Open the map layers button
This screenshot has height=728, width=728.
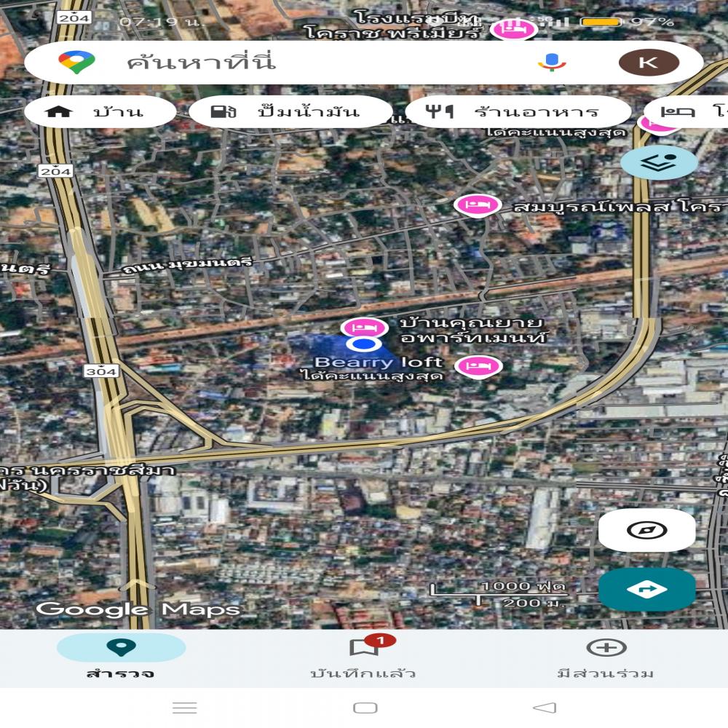coord(659,162)
